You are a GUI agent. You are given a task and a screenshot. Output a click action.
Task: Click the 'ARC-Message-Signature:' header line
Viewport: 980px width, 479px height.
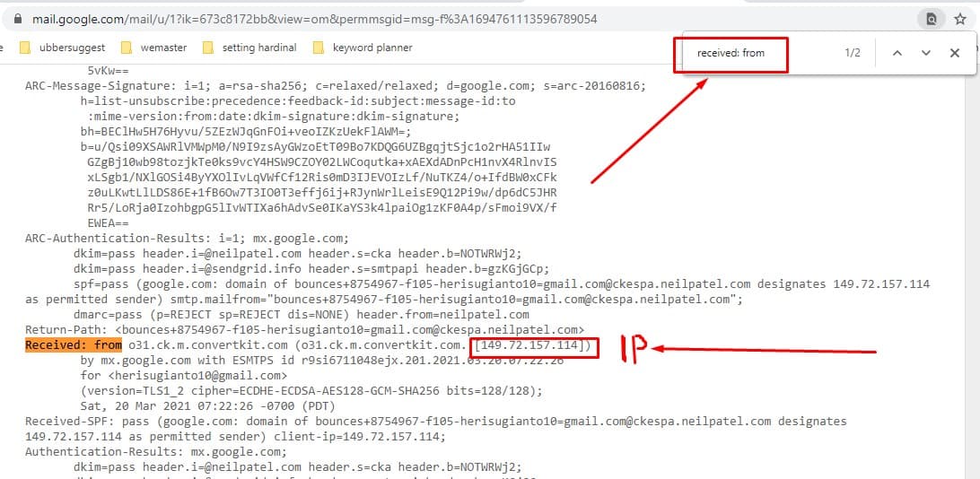point(336,85)
